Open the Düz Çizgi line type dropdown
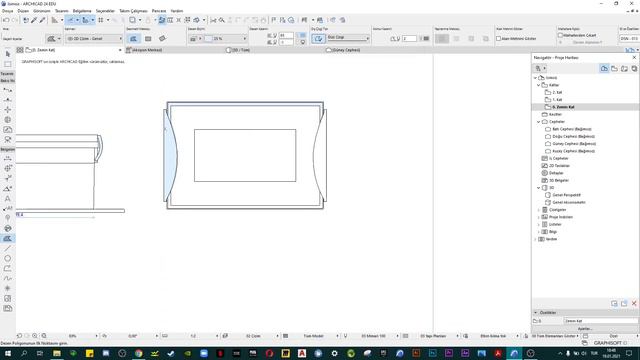 (348, 38)
